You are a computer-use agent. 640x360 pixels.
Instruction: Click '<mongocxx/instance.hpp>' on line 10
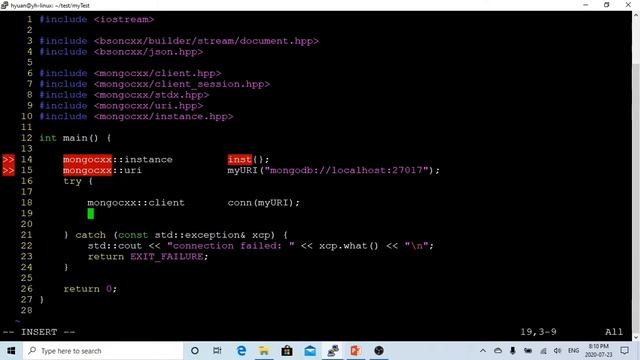point(164,116)
